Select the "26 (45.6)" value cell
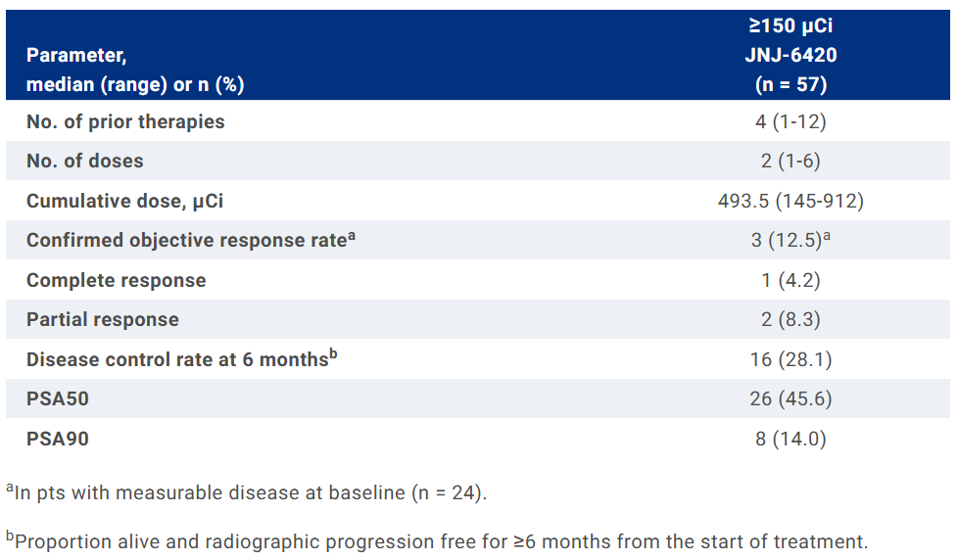 (x=791, y=399)
